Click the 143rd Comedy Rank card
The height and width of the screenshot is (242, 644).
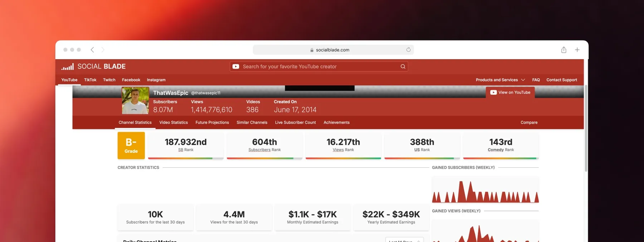[501, 145]
